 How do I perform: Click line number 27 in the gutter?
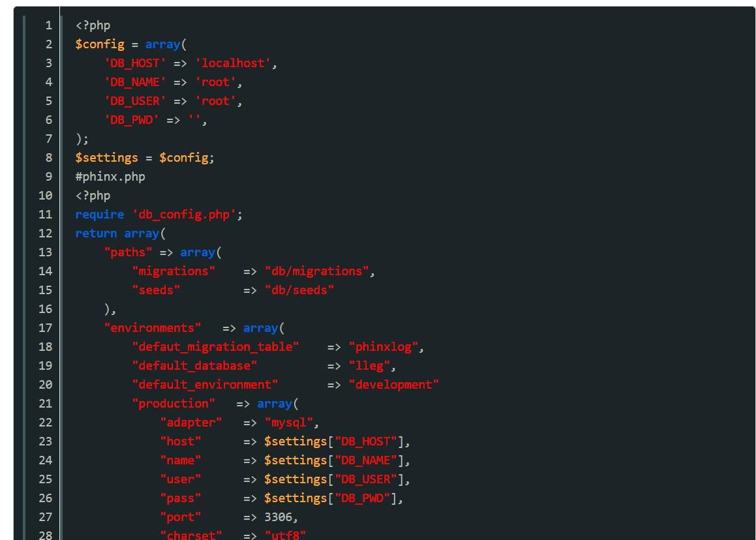coord(45,517)
